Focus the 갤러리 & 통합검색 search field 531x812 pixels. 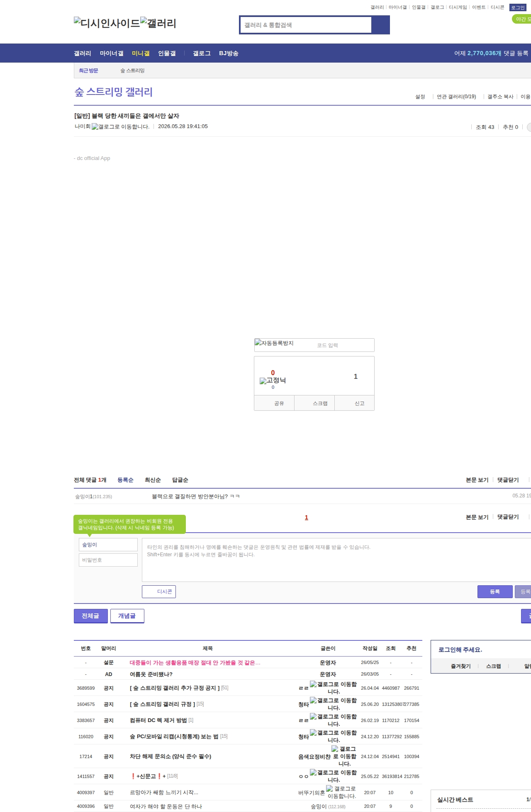[306, 25]
